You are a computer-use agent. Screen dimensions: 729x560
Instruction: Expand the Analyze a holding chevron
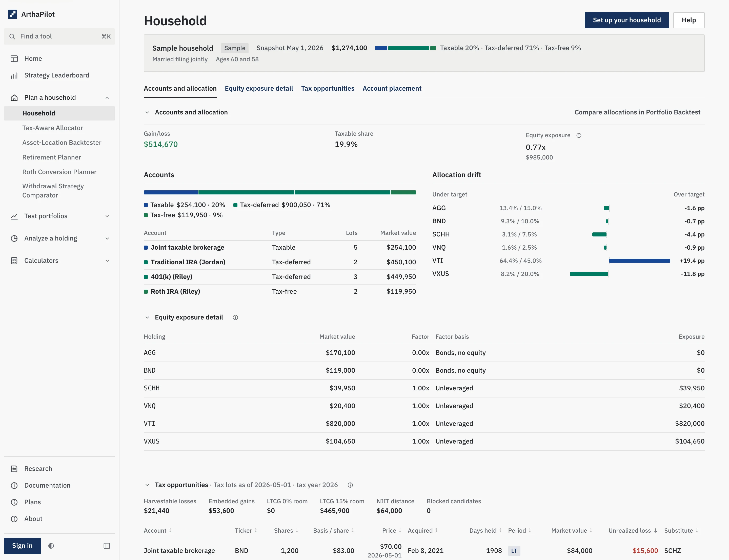point(107,238)
